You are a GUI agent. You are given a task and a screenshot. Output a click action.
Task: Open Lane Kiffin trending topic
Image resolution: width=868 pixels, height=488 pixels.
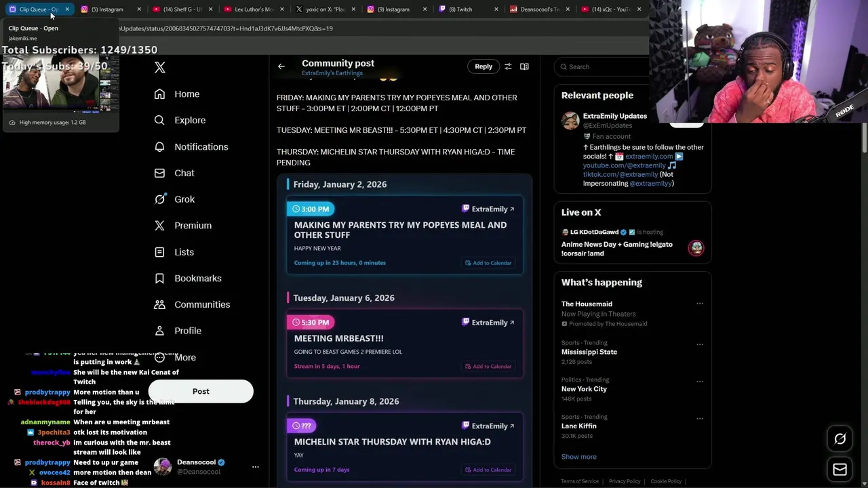[x=579, y=426]
